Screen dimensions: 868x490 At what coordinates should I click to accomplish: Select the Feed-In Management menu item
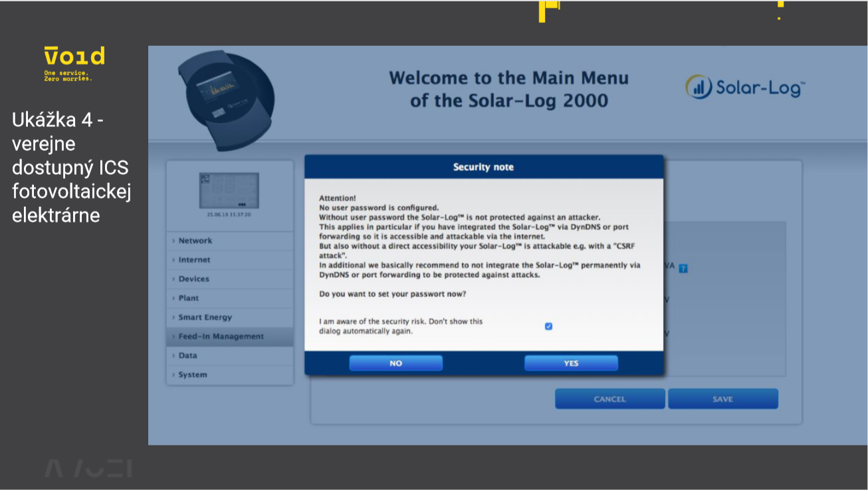pyautogui.click(x=229, y=336)
